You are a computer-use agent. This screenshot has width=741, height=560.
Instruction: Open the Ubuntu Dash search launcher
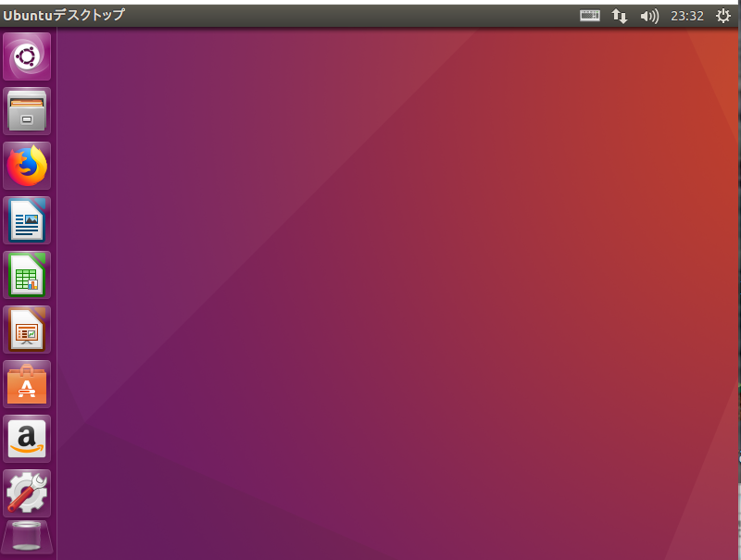click(x=27, y=56)
